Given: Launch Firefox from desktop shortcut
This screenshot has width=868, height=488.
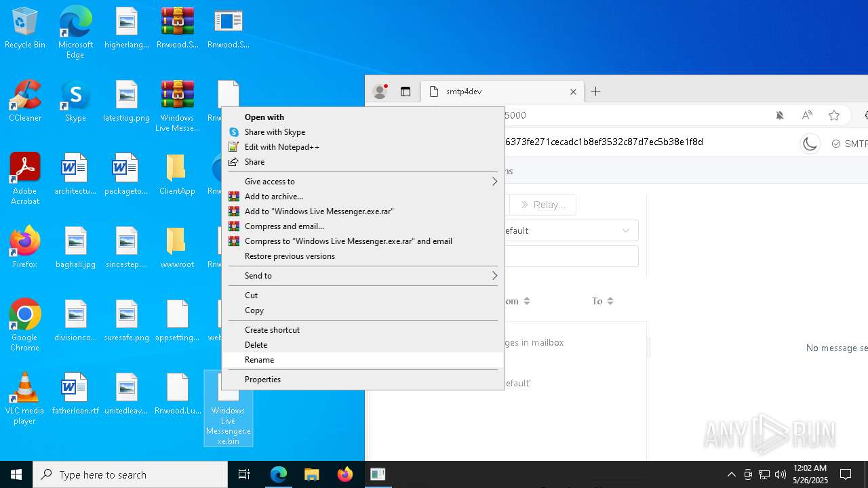Looking at the screenshot, I should (25, 248).
